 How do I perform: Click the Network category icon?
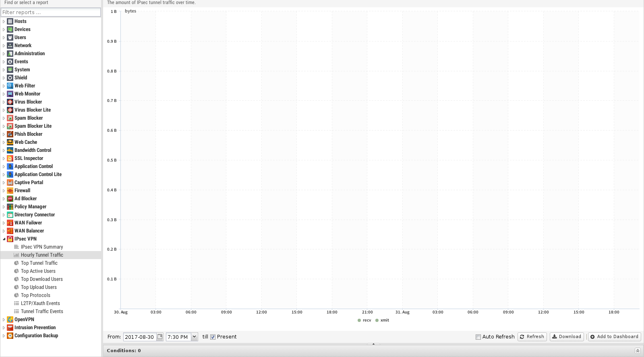pyautogui.click(x=10, y=46)
